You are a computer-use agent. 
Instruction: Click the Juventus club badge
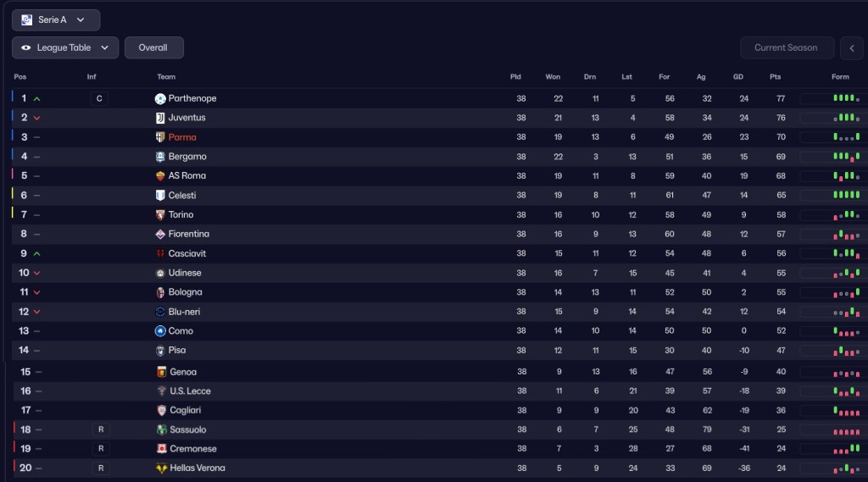160,118
